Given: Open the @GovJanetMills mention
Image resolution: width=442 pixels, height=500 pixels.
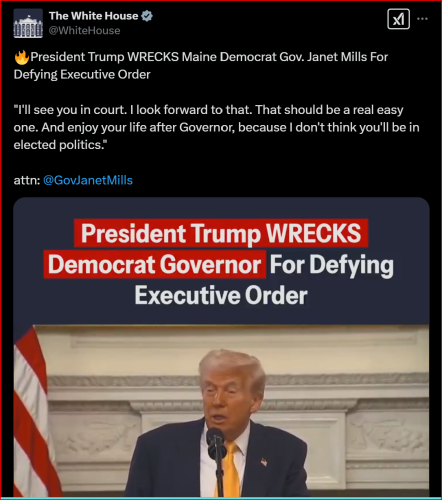Looking at the screenshot, I should (x=88, y=180).
